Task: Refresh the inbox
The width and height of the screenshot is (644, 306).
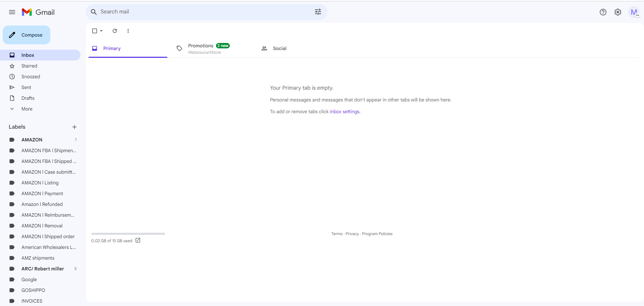Action: (x=115, y=31)
